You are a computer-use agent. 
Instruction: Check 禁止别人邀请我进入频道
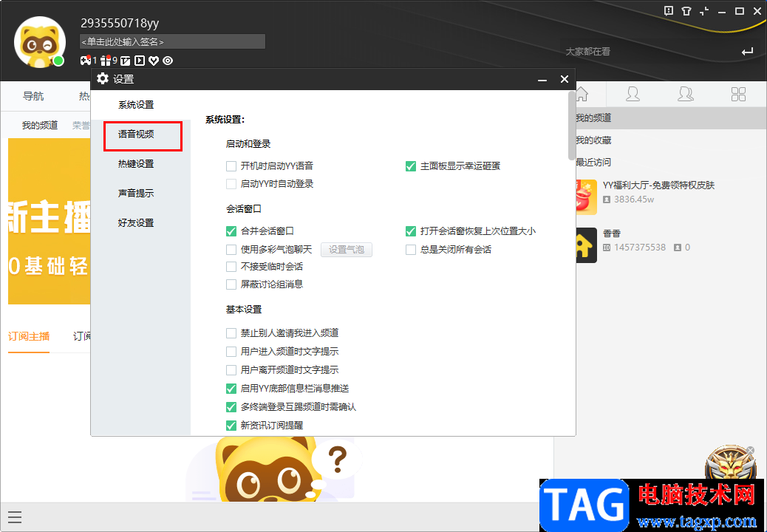tap(231, 333)
